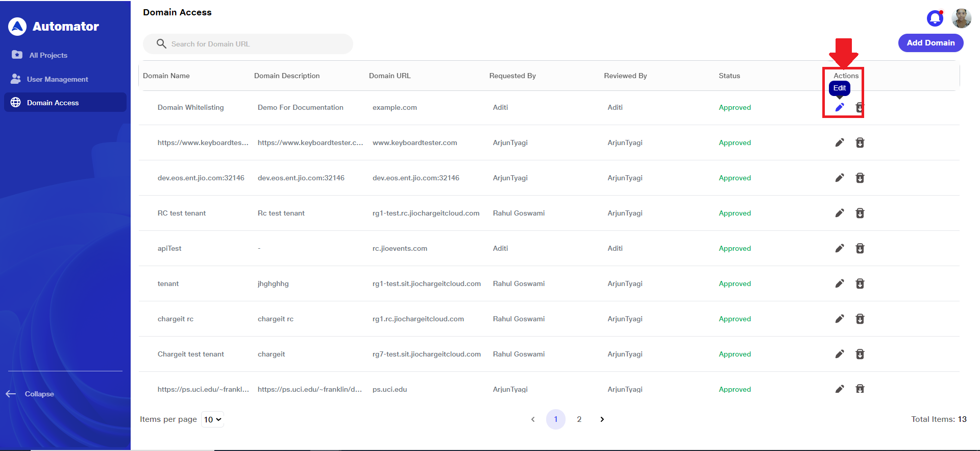The width and height of the screenshot is (980, 451).
Task: Delete the www.keyboardtester.com domain row
Action: click(x=860, y=143)
